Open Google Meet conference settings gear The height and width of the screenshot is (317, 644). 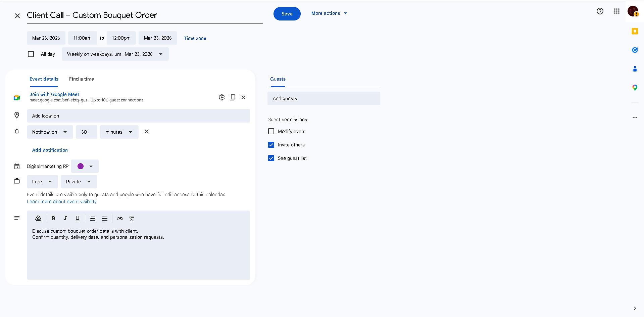pyautogui.click(x=222, y=97)
